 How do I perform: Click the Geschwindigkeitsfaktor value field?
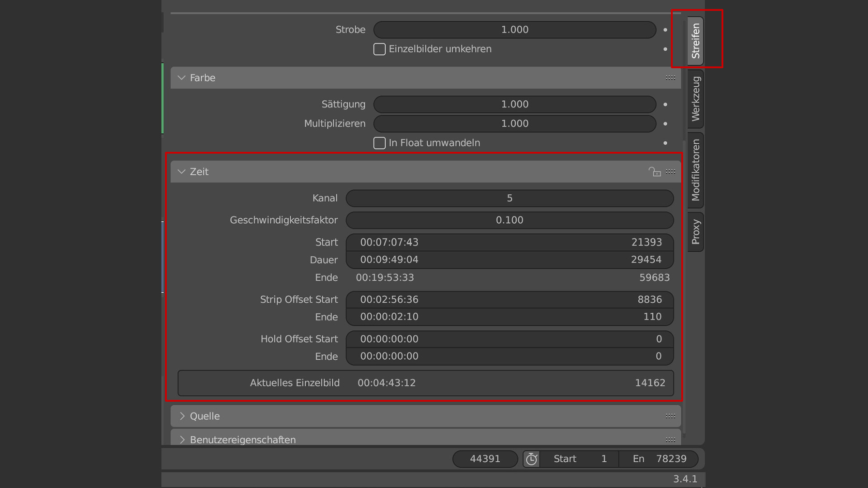(509, 220)
